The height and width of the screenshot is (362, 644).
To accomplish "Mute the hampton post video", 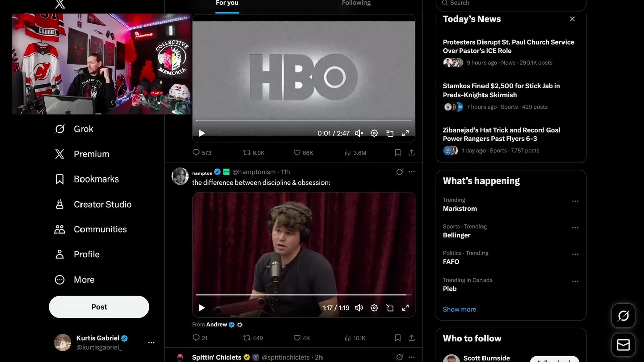I will coord(359,308).
